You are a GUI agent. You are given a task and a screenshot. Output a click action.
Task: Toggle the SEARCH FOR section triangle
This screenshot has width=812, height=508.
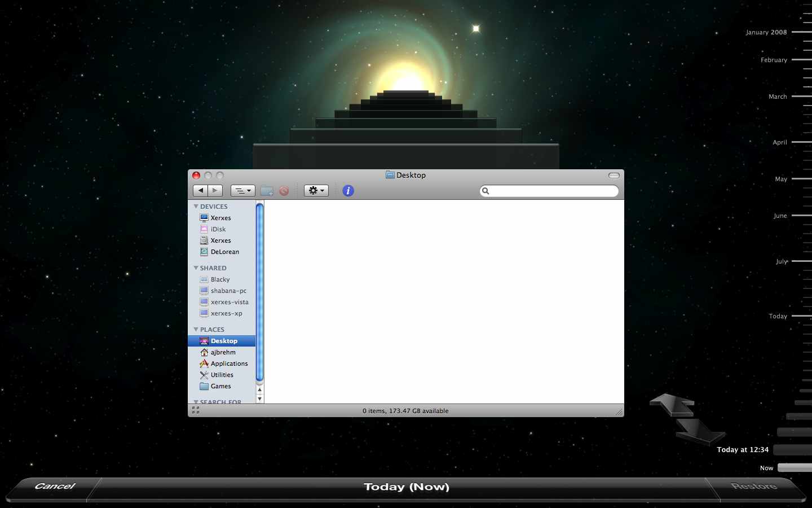[196, 402]
